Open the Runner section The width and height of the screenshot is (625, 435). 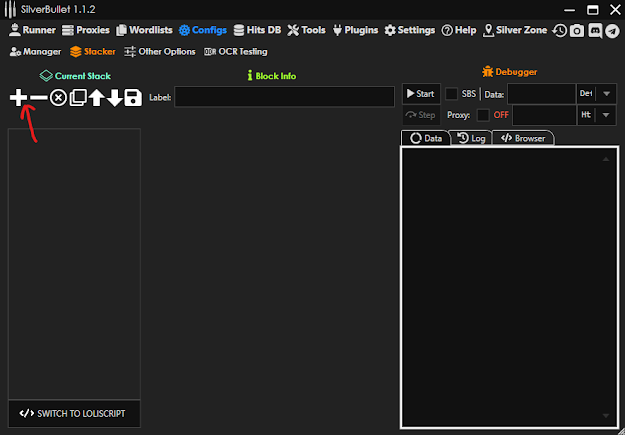pos(32,30)
